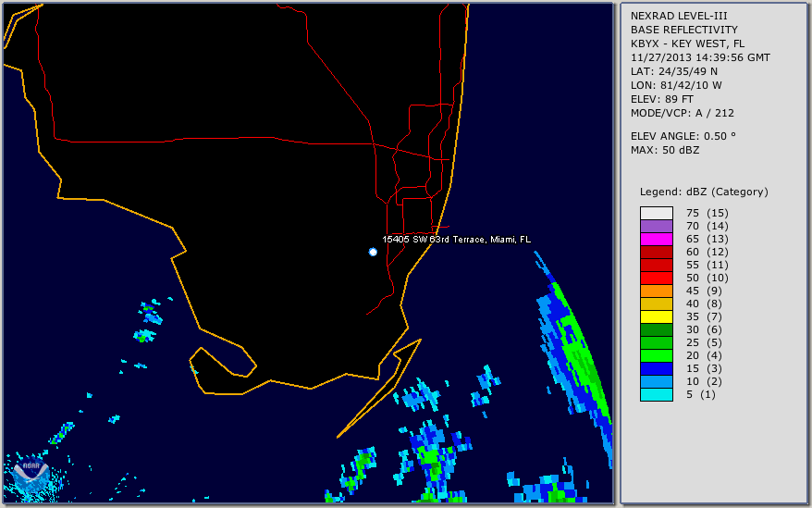Screen dimensions: 812x508
Task: Select the 70 dBZ purple legend swatch
Action: coord(657,226)
